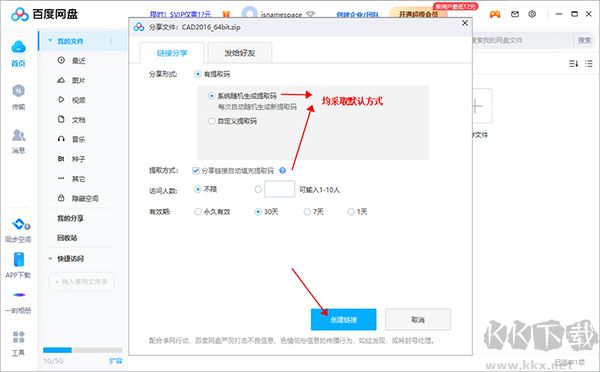Click the 取消 button
The image size is (600, 372).
pos(418,320)
